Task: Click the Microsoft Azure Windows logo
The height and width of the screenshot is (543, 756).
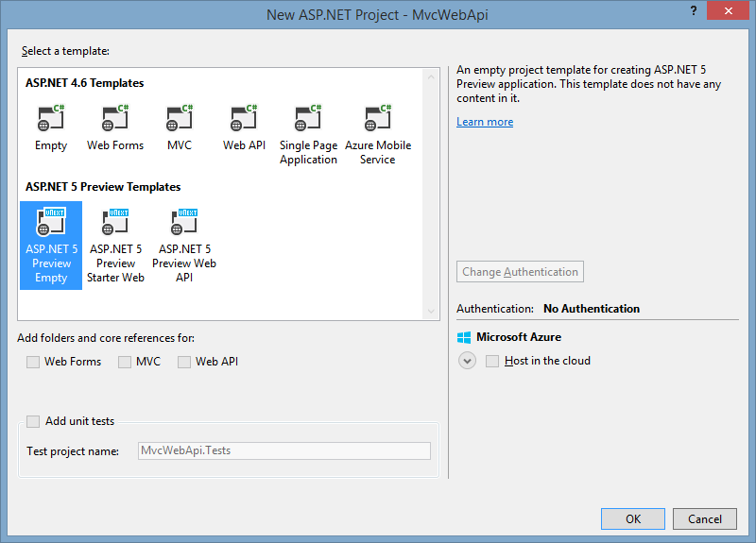Action: pos(464,337)
